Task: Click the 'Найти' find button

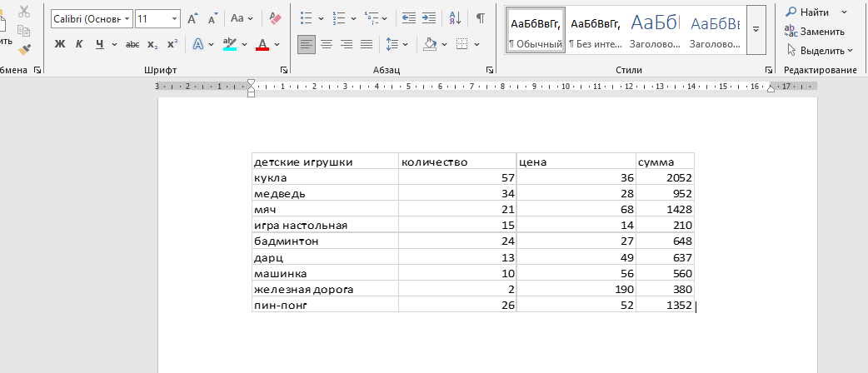Action: pyautogui.click(x=807, y=12)
